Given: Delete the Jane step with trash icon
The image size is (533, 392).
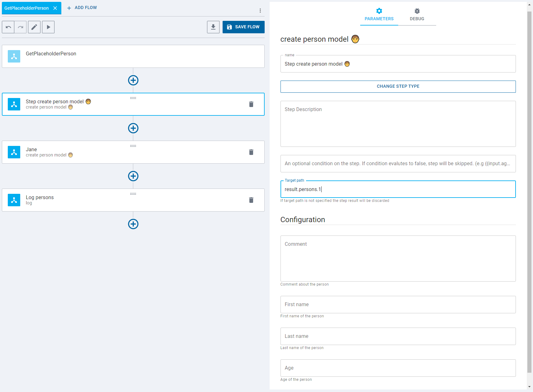Looking at the screenshot, I should (251, 152).
